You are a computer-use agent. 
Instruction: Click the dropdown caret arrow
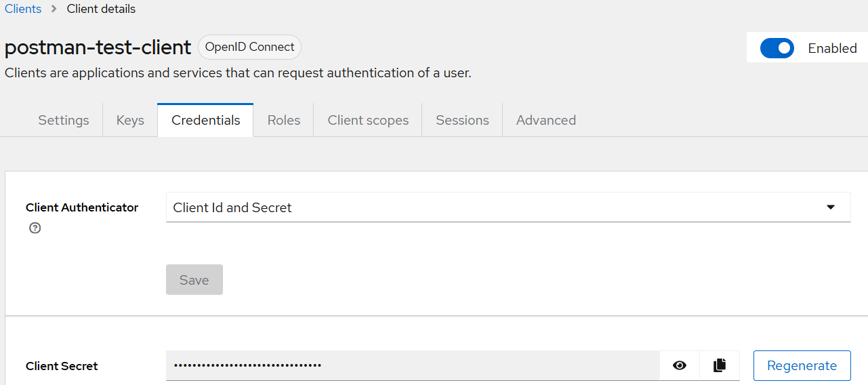[x=831, y=207]
